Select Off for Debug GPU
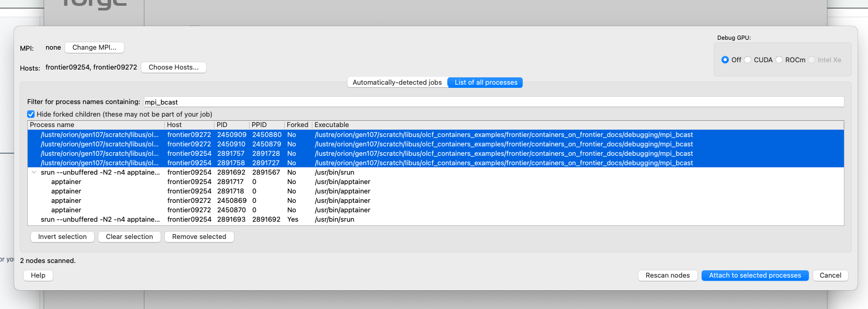The image size is (868, 309). click(725, 60)
